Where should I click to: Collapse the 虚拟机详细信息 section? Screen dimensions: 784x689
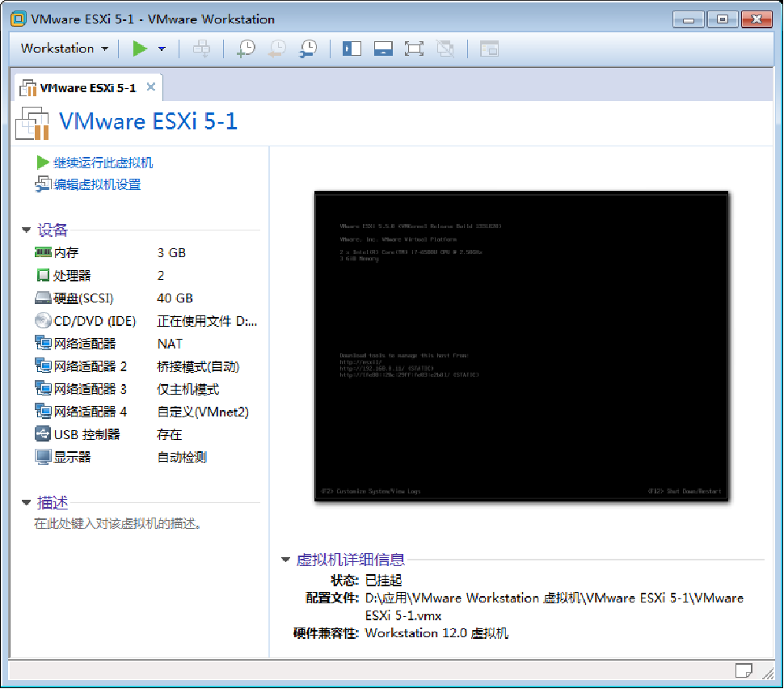coord(285,560)
